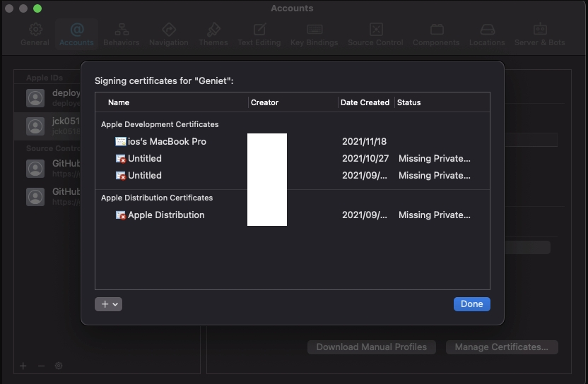The width and height of the screenshot is (588, 384).
Task: Click Manage Certificates button
Action: tap(501, 347)
